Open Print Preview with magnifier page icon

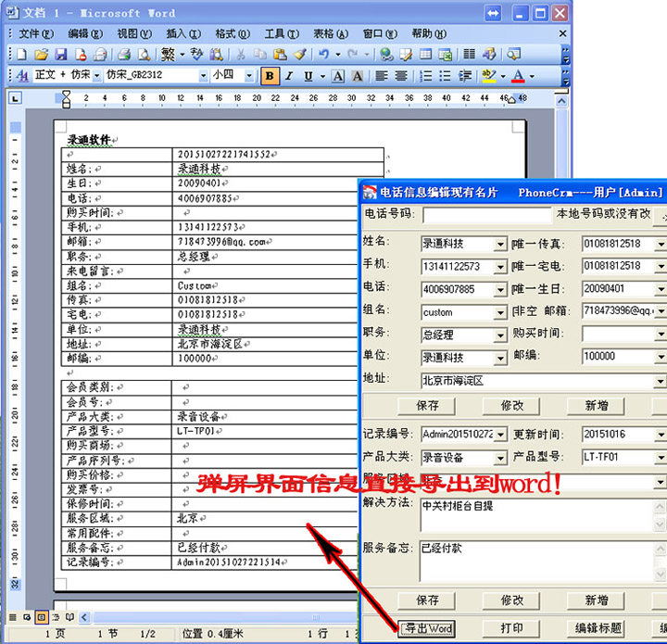pos(145,55)
